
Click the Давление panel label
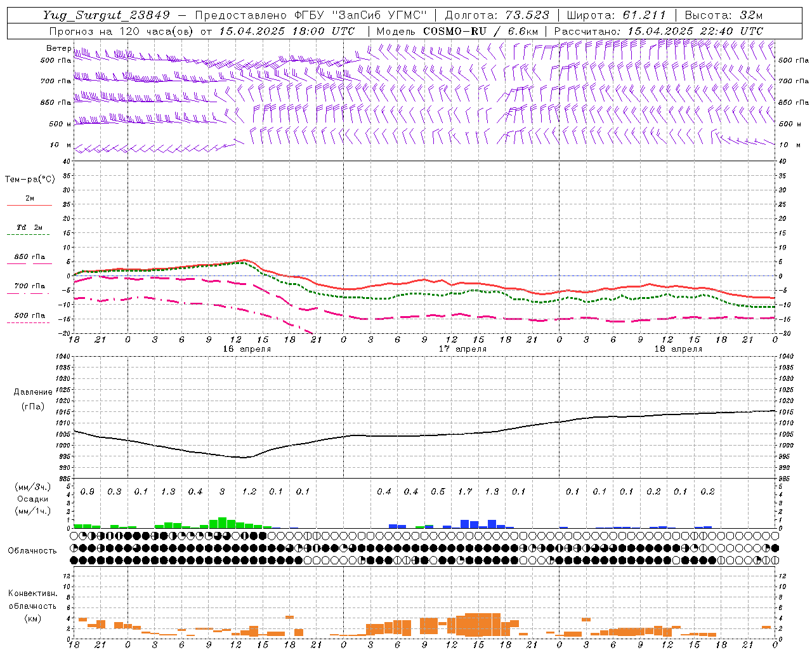(x=33, y=392)
